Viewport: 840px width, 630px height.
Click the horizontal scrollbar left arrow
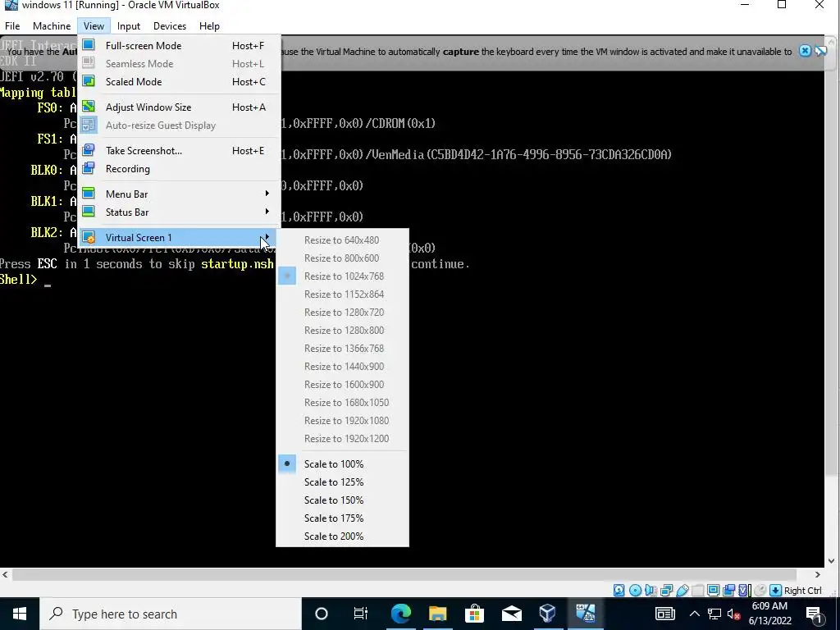6,574
